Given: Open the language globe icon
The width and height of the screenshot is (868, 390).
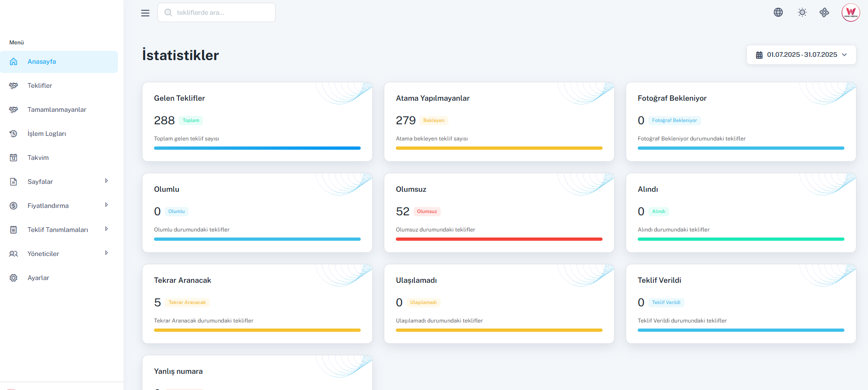Looking at the screenshot, I should click(778, 12).
